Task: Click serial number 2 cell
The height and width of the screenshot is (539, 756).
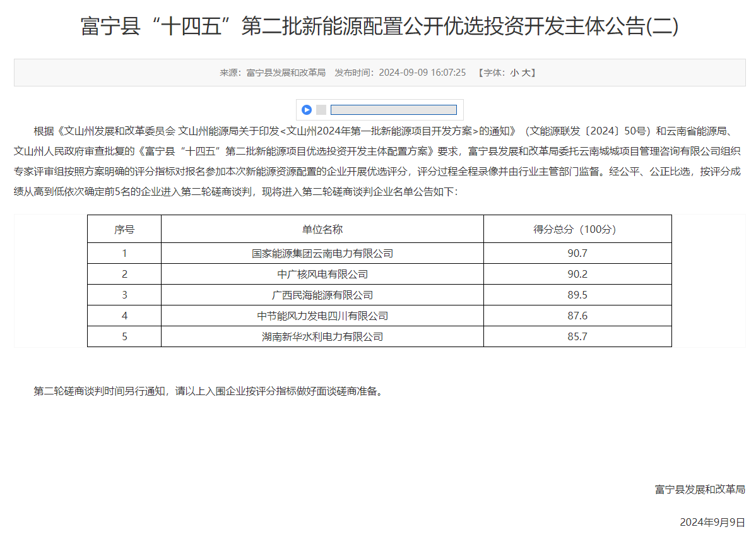Action: point(124,275)
